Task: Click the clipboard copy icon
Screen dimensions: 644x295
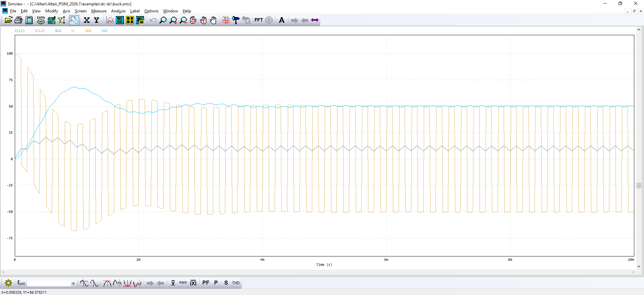Action: click(29, 20)
